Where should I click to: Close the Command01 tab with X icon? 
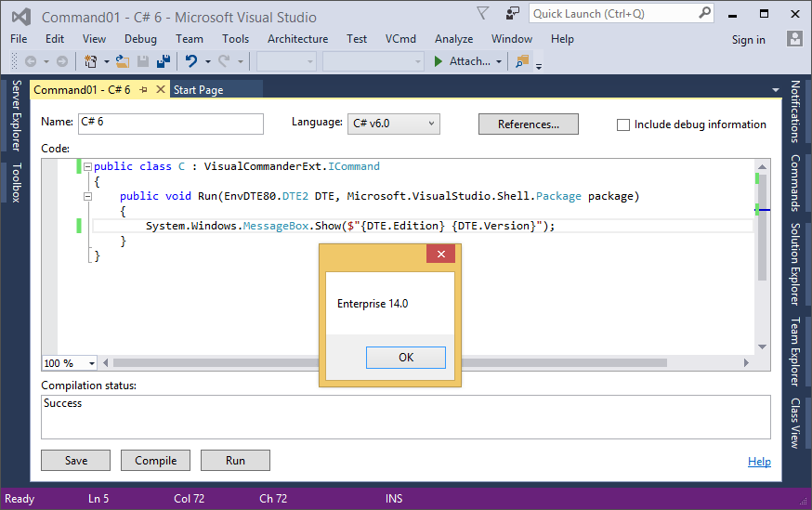[x=160, y=89]
